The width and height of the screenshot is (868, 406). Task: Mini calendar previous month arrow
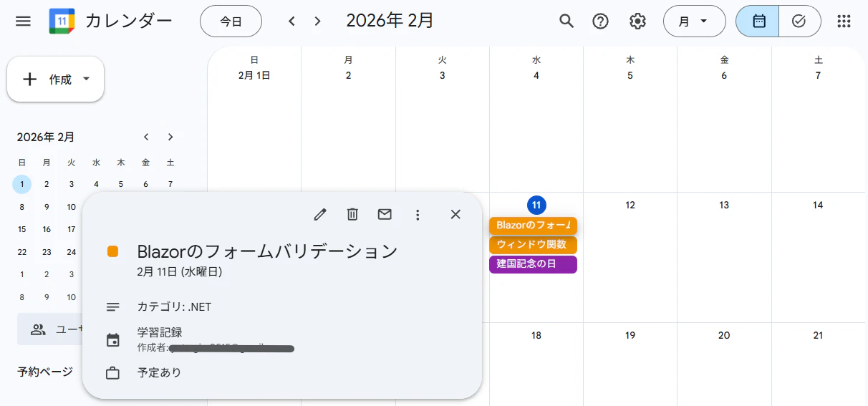pos(146,137)
